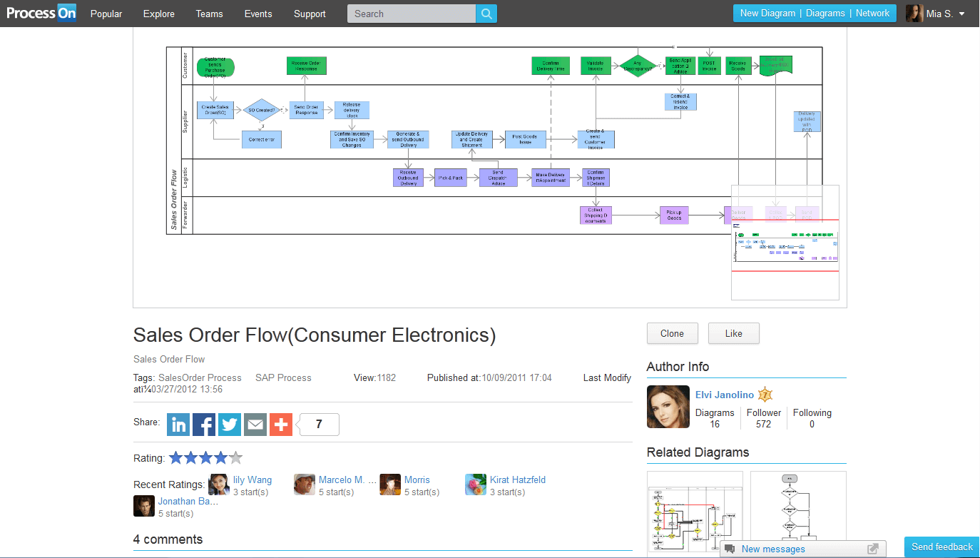
Task: Open more sharing options with the plus icon
Action: click(x=281, y=424)
